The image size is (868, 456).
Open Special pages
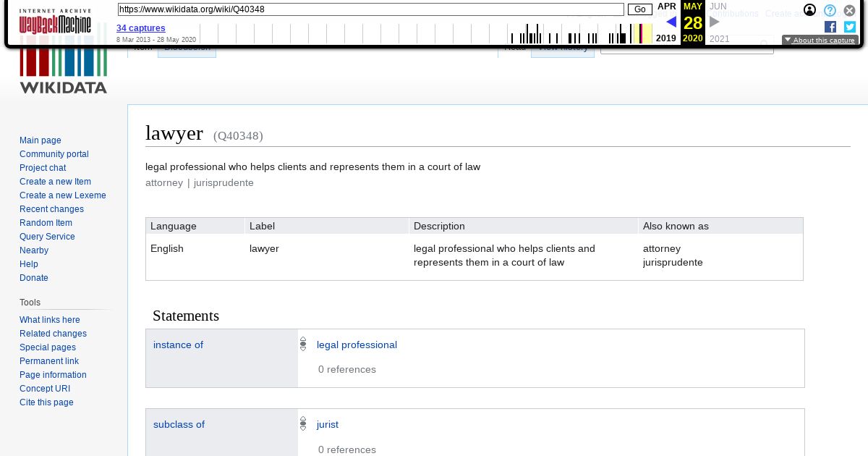click(48, 347)
